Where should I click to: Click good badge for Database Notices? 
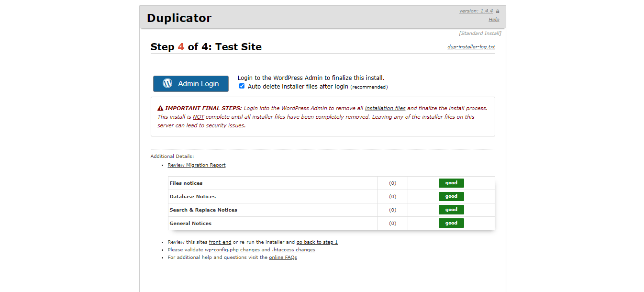(451, 196)
